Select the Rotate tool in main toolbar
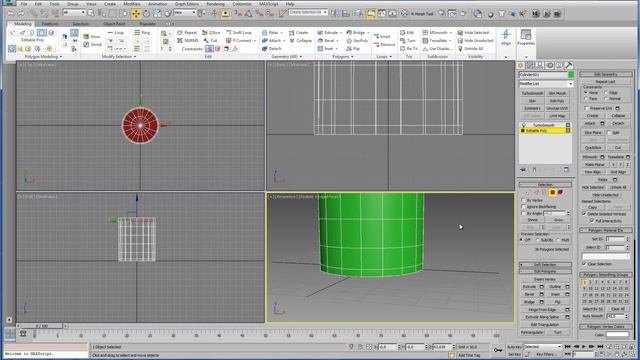Viewport: 640px width, 360px height. (x=147, y=14)
